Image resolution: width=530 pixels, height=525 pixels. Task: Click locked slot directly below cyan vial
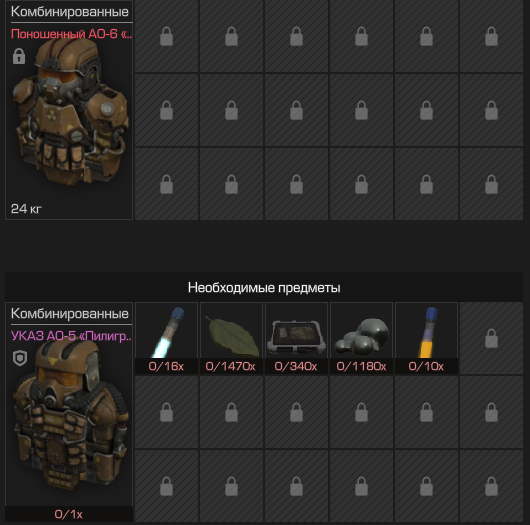pyautogui.click(x=166, y=412)
